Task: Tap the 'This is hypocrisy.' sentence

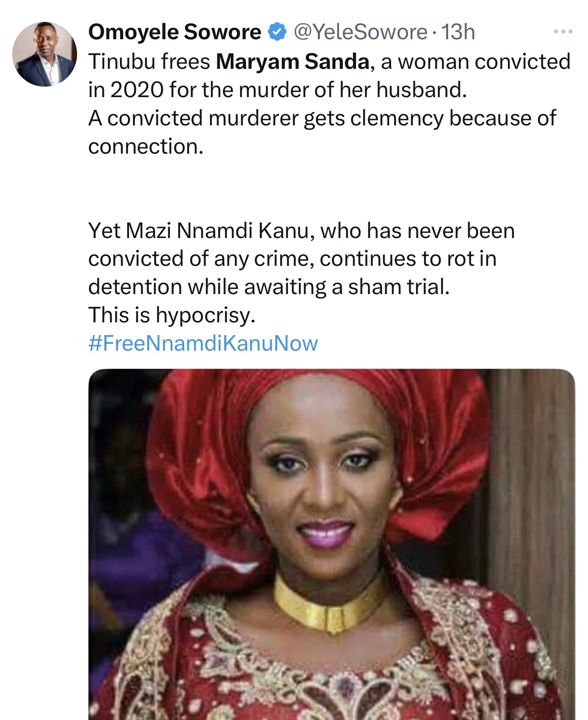Action: tap(171, 315)
